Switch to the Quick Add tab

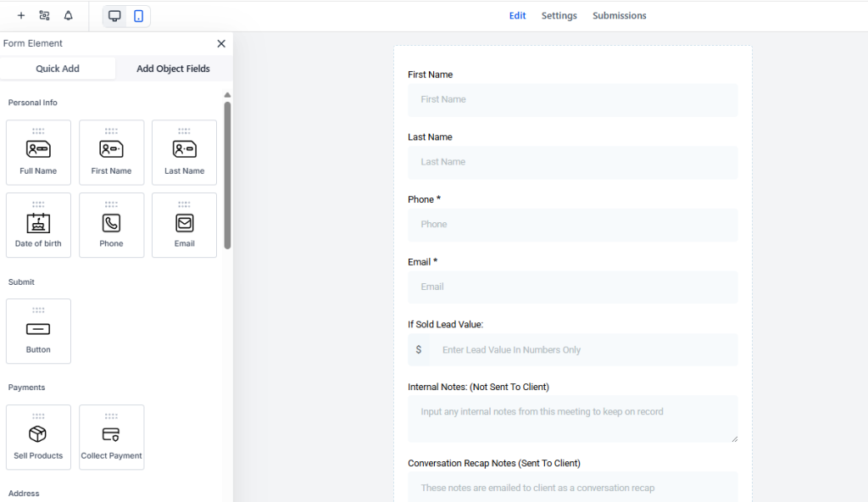click(58, 68)
